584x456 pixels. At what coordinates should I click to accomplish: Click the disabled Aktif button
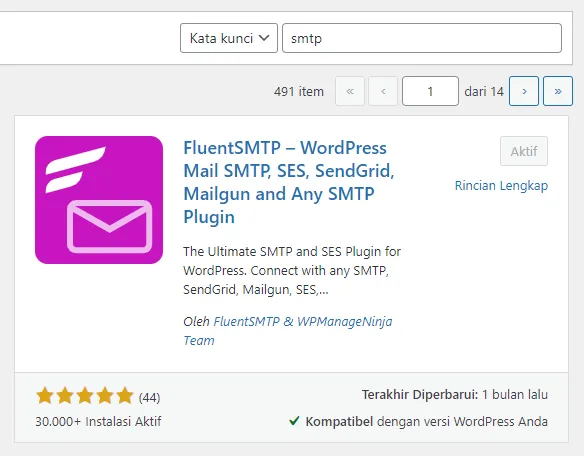coord(524,151)
